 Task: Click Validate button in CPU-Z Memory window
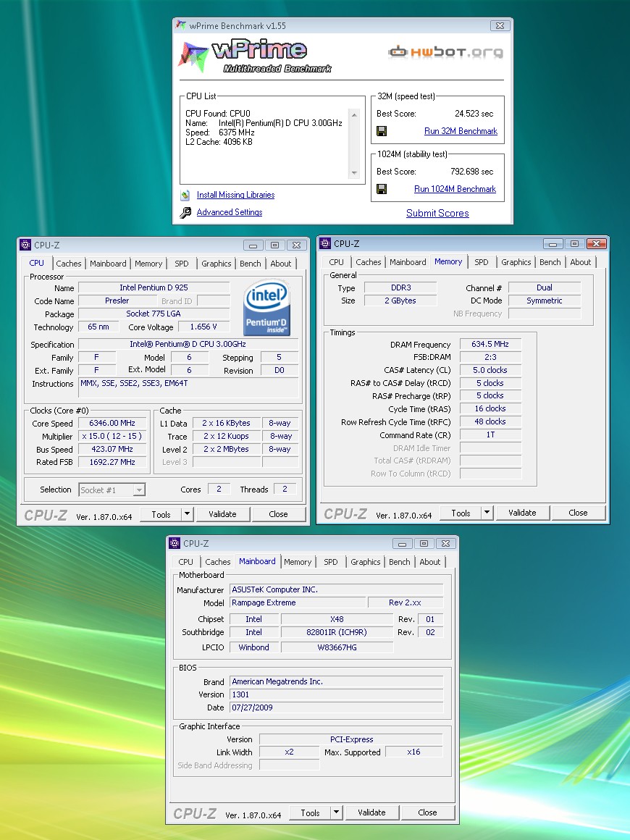(522, 513)
